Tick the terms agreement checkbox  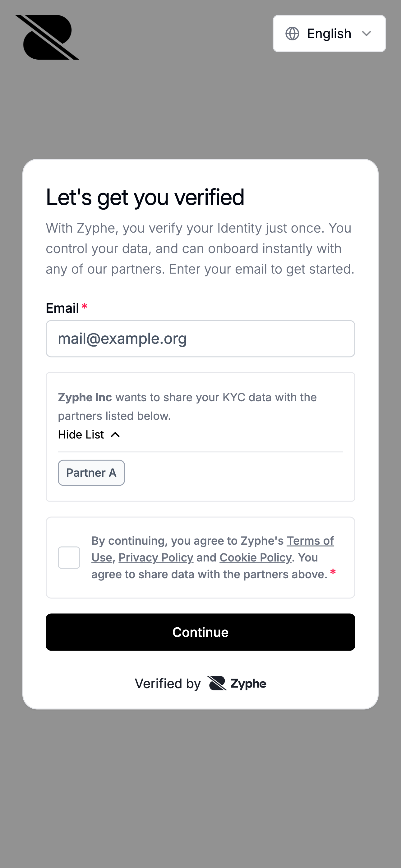click(69, 558)
